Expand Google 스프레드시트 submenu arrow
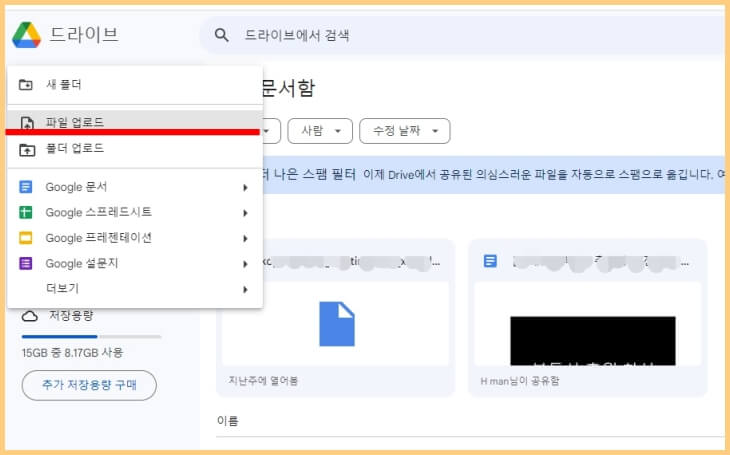The height and width of the screenshot is (455, 730). 245,213
